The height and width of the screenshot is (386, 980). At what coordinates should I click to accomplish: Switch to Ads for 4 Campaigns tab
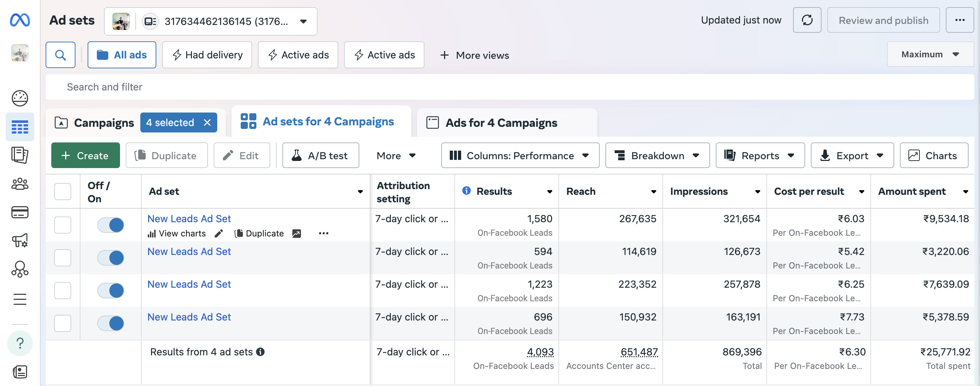click(x=501, y=123)
